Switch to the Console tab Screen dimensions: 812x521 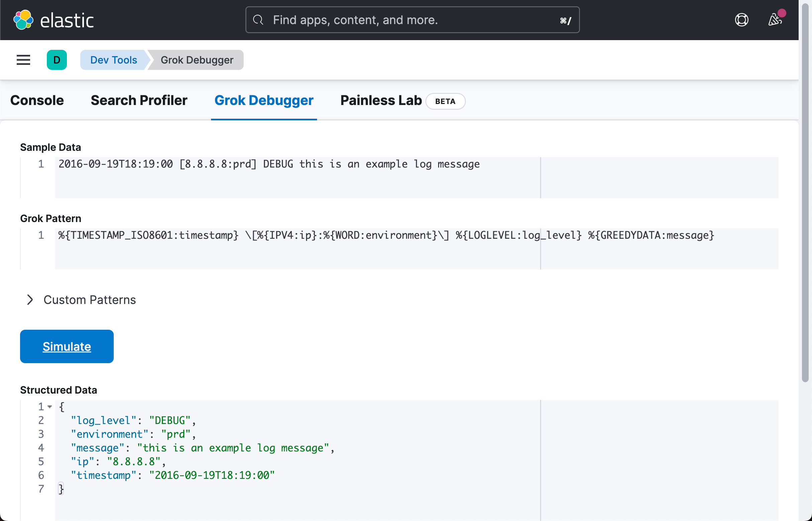pyautogui.click(x=37, y=100)
